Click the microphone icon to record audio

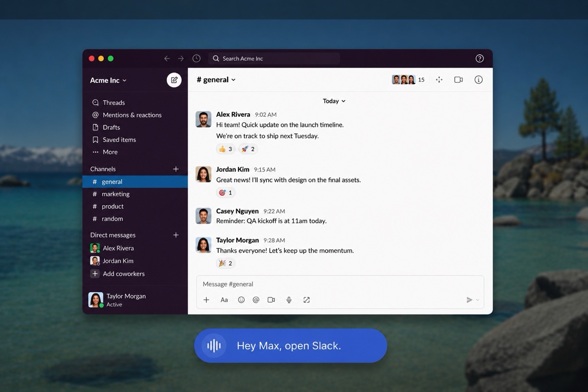tap(289, 300)
